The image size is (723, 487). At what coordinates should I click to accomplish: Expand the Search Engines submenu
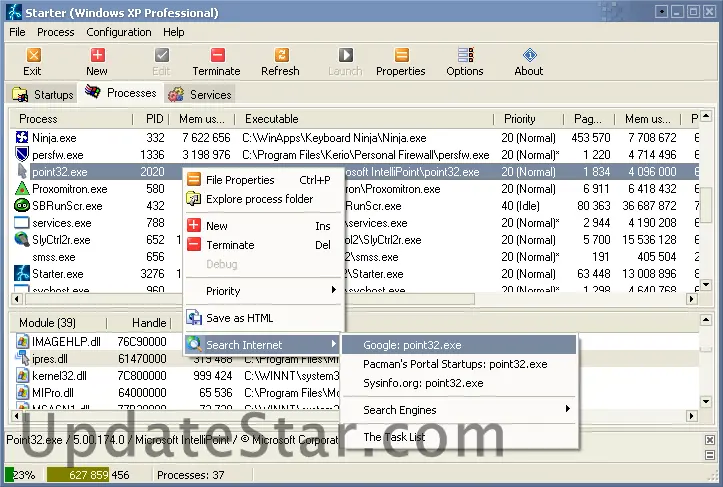pyautogui.click(x=459, y=410)
